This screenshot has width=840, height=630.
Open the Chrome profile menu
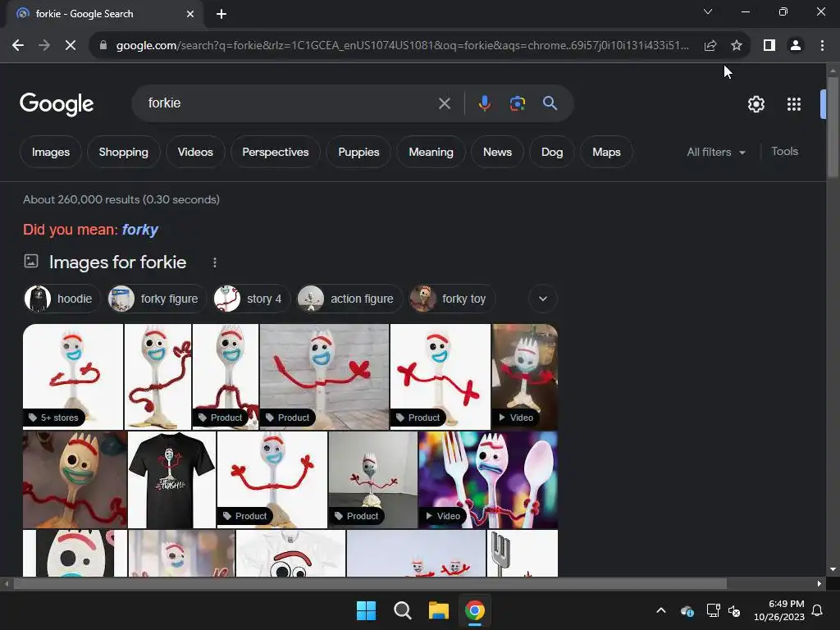click(x=796, y=46)
